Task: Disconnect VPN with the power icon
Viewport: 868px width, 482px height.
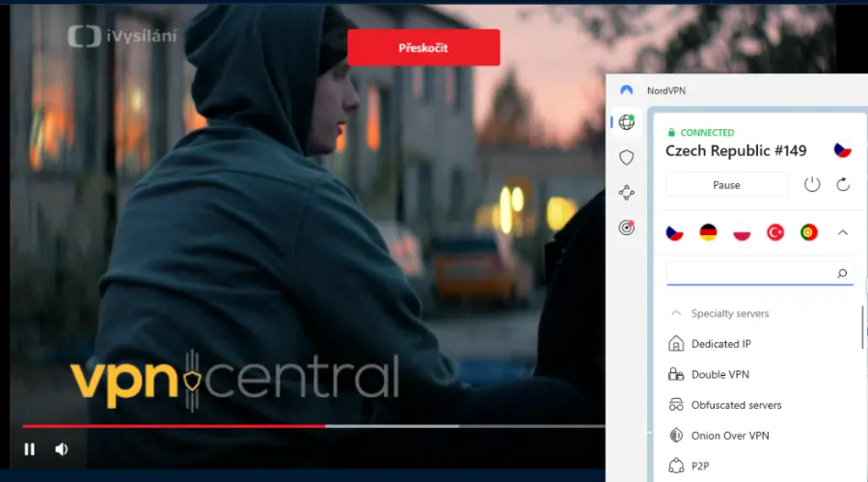Action: coord(811,184)
